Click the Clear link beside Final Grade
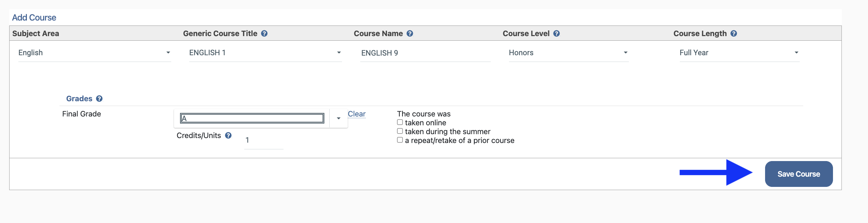The width and height of the screenshot is (868, 223). (x=357, y=114)
